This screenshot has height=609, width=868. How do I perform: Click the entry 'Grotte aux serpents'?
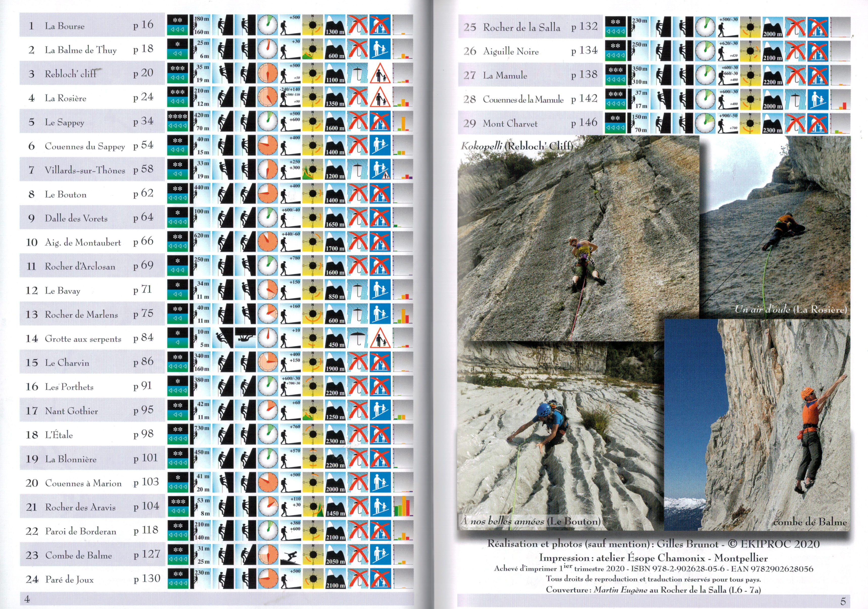(83, 339)
